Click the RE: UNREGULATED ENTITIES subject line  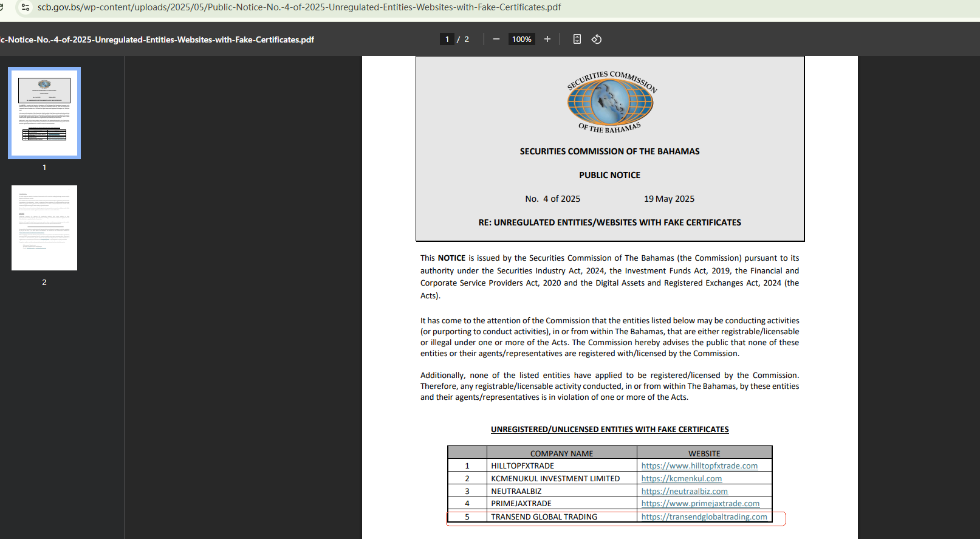click(x=610, y=222)
